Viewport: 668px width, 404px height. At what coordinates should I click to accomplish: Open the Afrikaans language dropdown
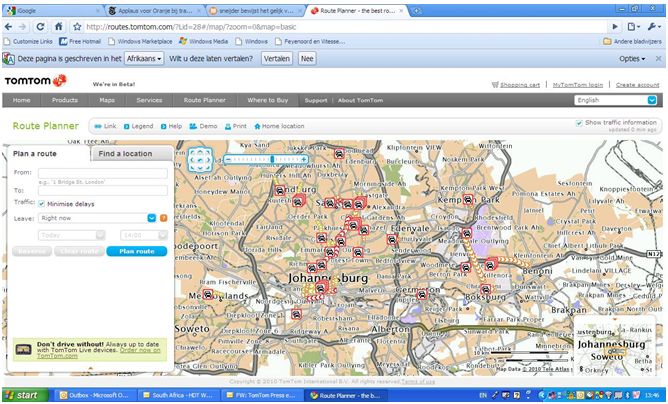[x=144, y=59]
